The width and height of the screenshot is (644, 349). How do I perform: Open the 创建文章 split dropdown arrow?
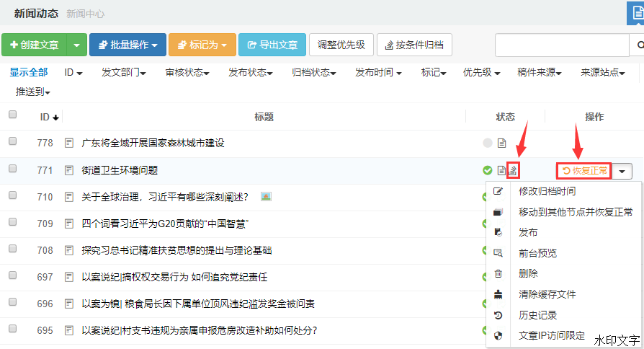[77, 45]
